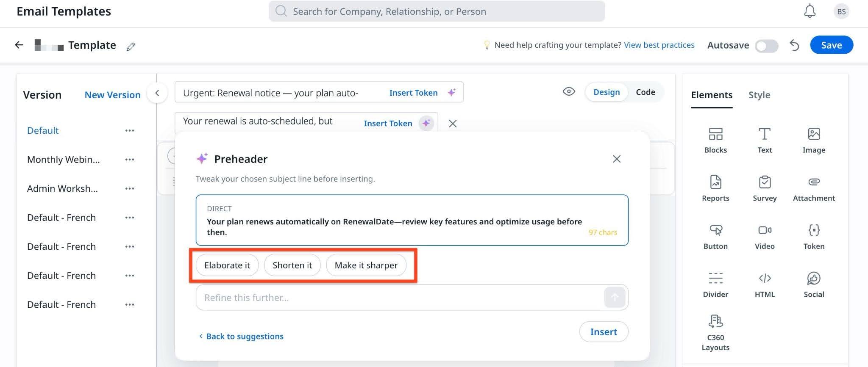The height and width of the screenshot is (367, 868).
Task: Click Make it sharper
Action: tap(366, 265)
